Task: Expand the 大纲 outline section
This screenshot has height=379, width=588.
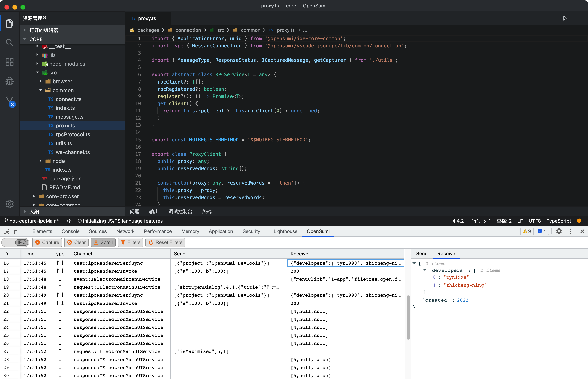Action: click(25, 211)
